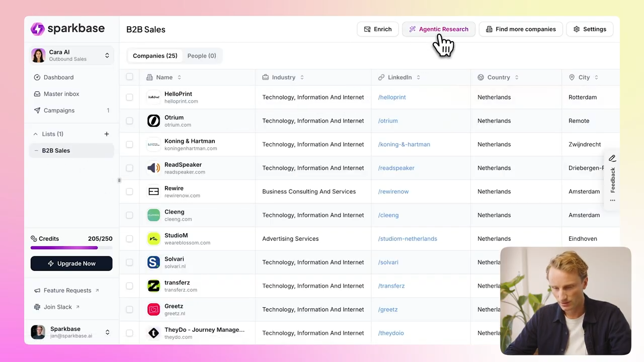Click the TheyDo logo
Screen dimensions: 644x362
click(153, 333)
